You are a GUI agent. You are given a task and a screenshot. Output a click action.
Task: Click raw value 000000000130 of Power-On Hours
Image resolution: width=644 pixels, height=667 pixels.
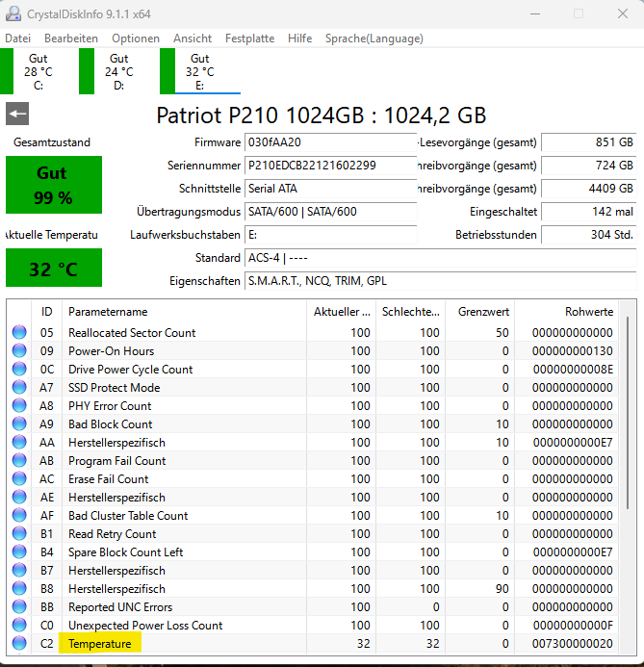[573, 351]
